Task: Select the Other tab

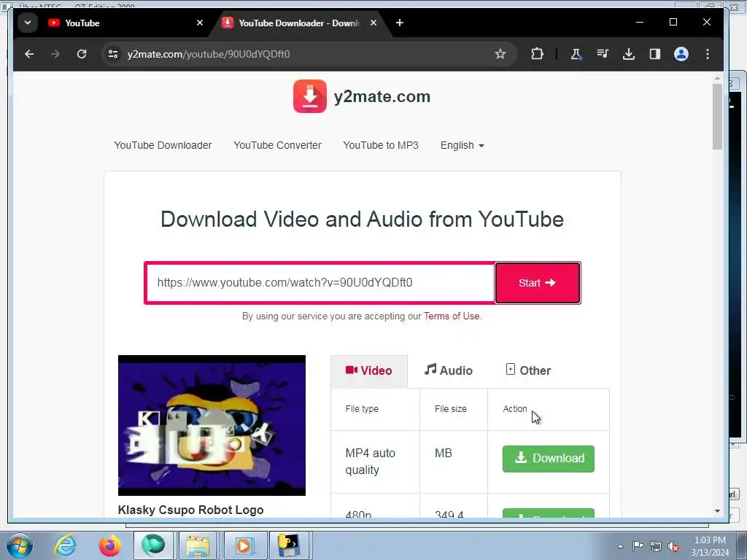Action: coord(528,370)
